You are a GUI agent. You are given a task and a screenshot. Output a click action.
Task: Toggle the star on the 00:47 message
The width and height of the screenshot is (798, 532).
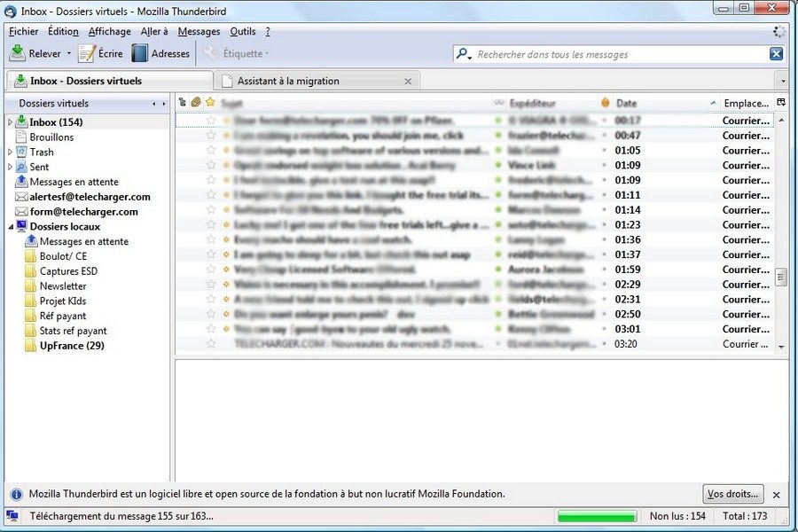pos(211,136)
